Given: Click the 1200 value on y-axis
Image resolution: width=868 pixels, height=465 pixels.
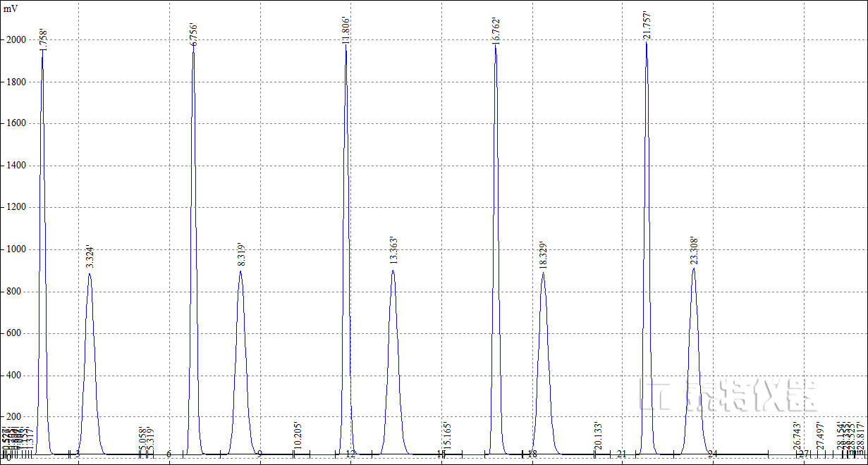Looking at the screenshot, I should pos(16,207).
